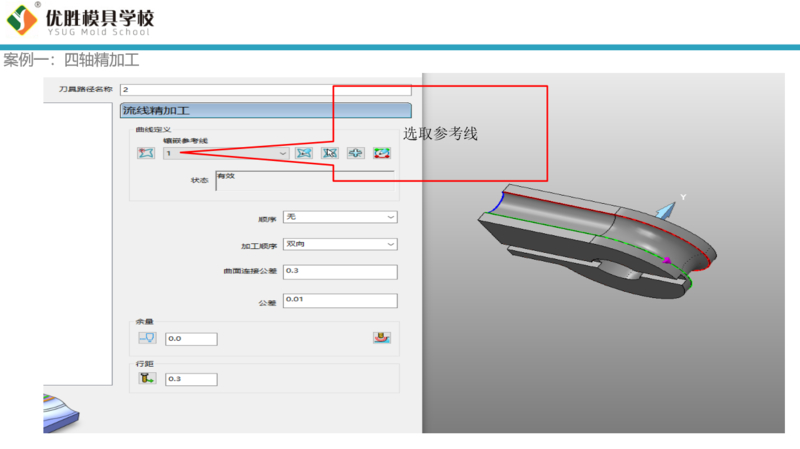
Task: Click the 余量 value field showing 0.0
Action: tap(191, 339)
